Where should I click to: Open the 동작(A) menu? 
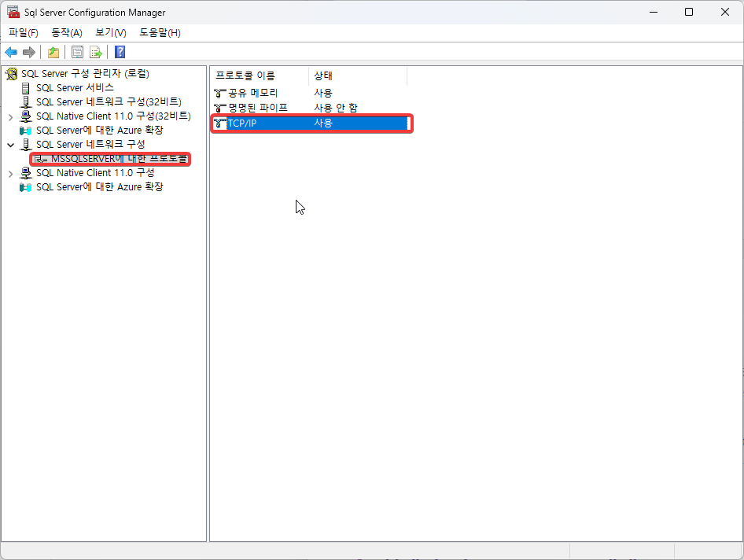tap(67, 33)
